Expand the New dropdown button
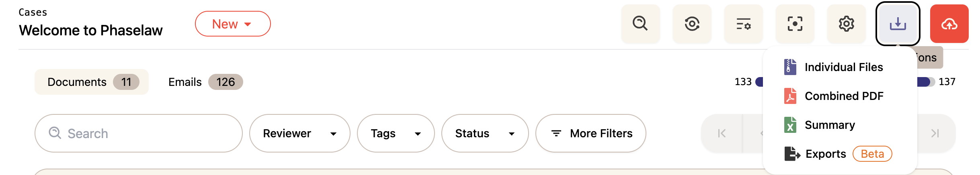Viewport: 980px width, 175px height. pyautogui.click(x=233, y=24)
